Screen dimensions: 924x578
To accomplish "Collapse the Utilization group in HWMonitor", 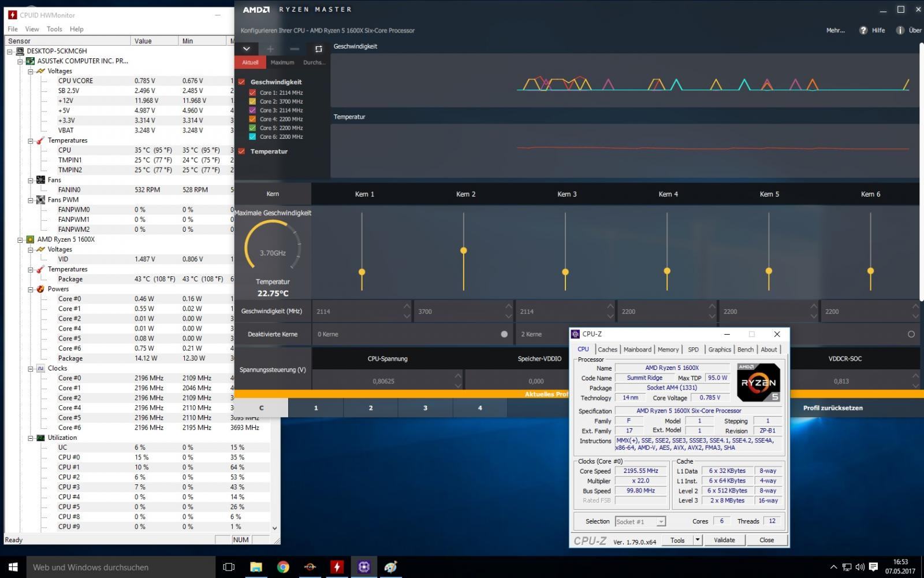I will tap(31, 438).
